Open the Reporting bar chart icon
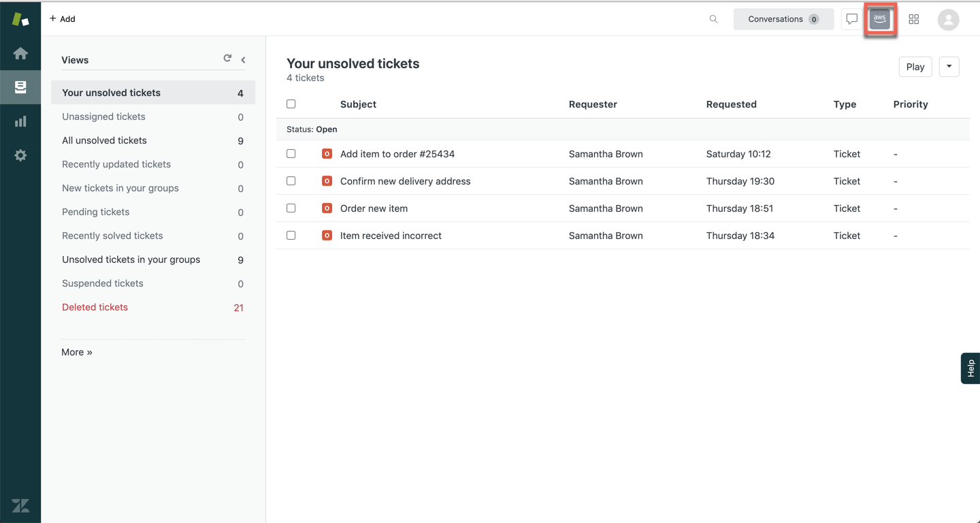The image size is (980, 523). tap(20, 121)
